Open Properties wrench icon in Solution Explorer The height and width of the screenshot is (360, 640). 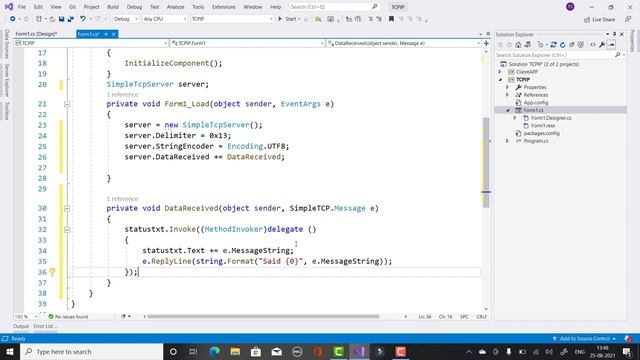pyautogui.click(x=602, y=44)
